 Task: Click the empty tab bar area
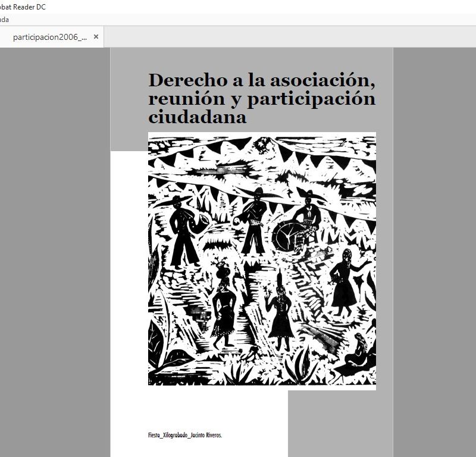point(286,37)
